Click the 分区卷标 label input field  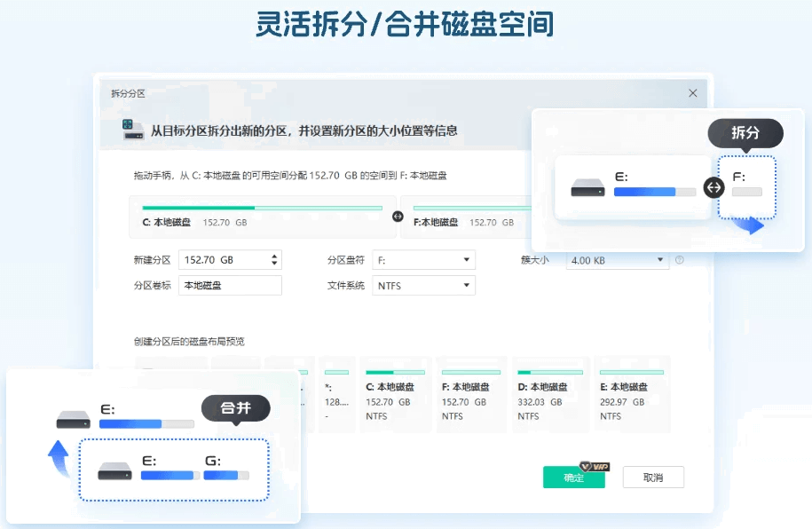click(230, 286)
